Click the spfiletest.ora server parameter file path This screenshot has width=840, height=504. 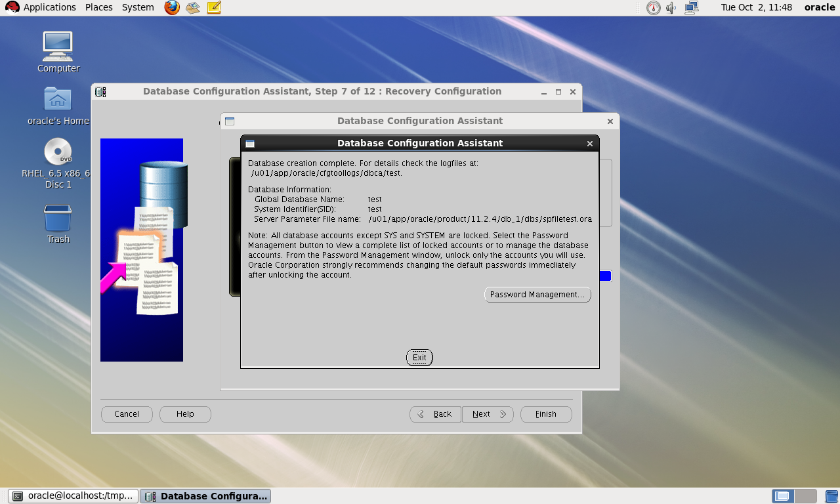[480, 219]
